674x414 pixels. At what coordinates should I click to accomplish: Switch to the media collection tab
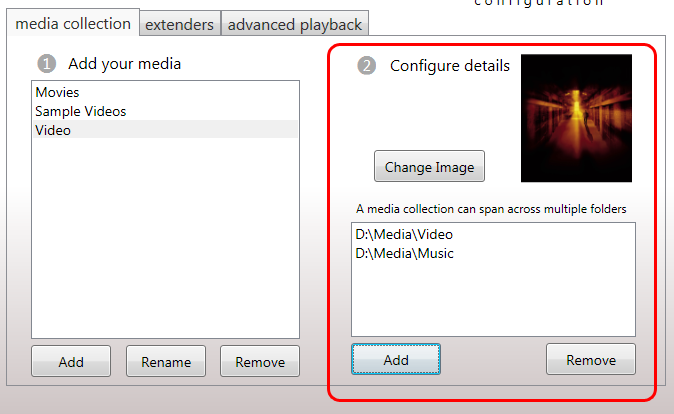[x=73, y=23]
